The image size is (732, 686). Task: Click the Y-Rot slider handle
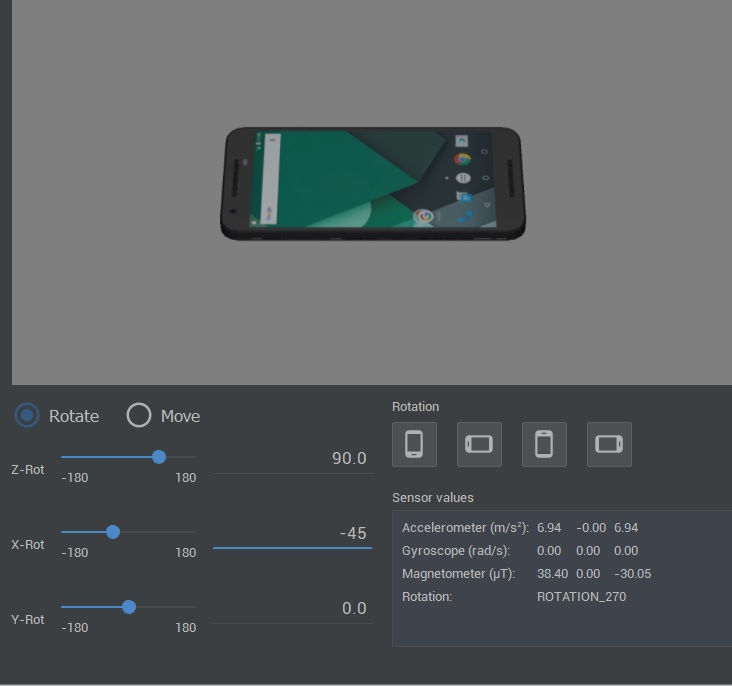tap(129, 607)
